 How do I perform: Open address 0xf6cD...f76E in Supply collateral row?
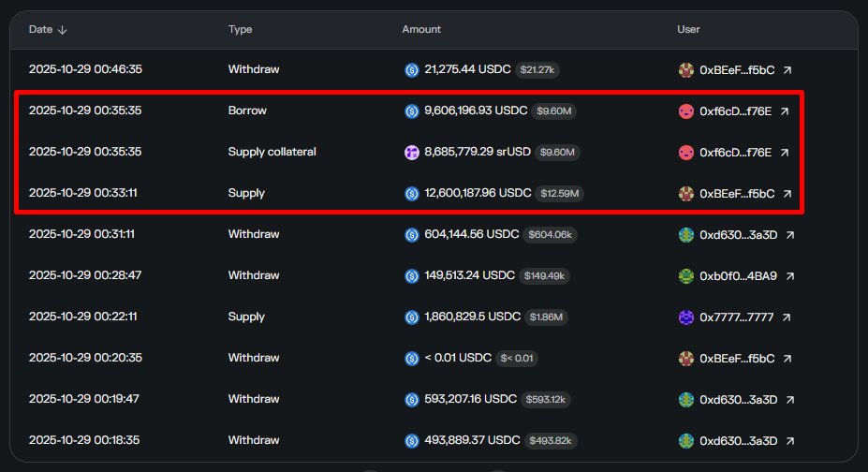pyautogui.click(x=735, y=152)
